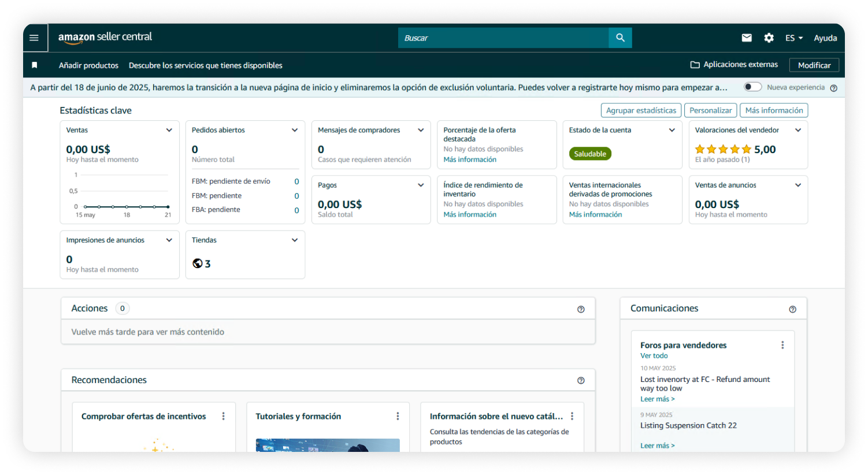Expand the Ventas statistics dropdown
Screen dimensions: 868x475
[x=169, y=130]
